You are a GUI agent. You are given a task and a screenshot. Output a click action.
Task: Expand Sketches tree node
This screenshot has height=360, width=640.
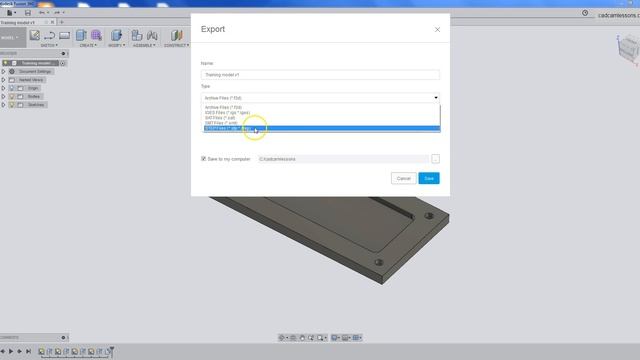click(4, 105)
